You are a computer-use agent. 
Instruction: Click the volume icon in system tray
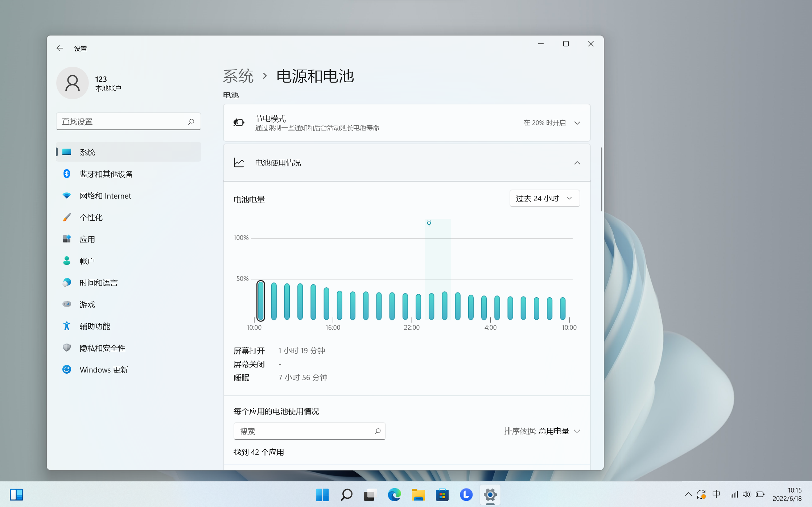coord(746,494)
